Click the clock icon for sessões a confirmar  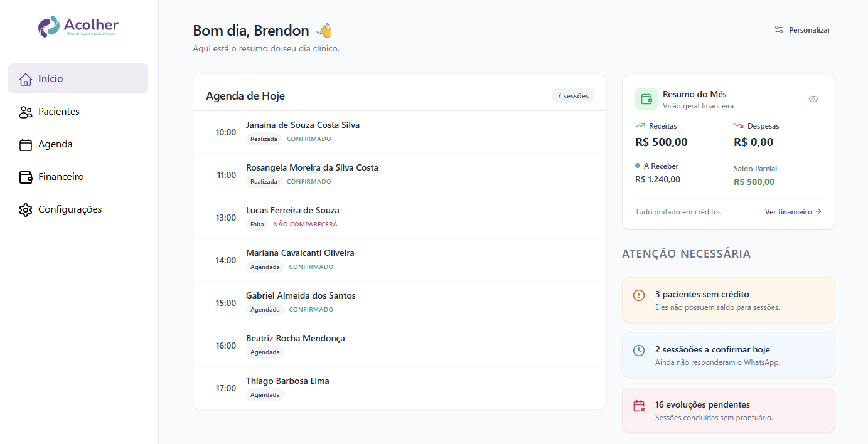click(x=639, y=350)
